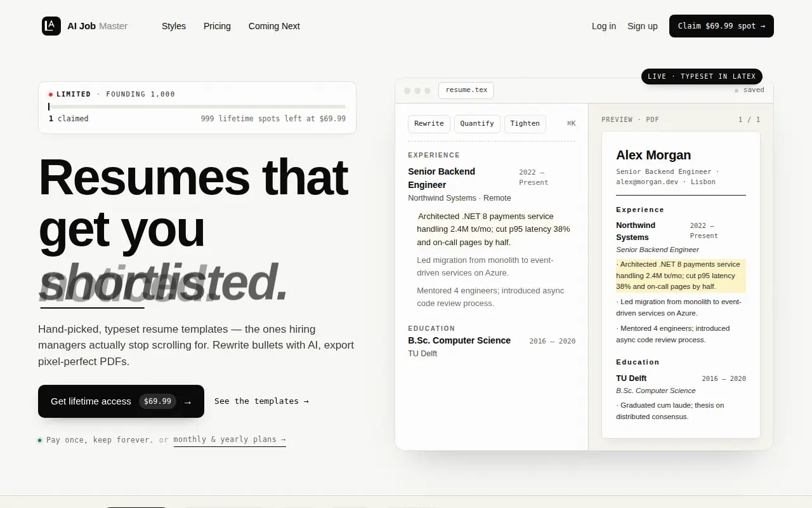
Task: Click Senior Backend Engineer title in editor
Action: [442, 178]
